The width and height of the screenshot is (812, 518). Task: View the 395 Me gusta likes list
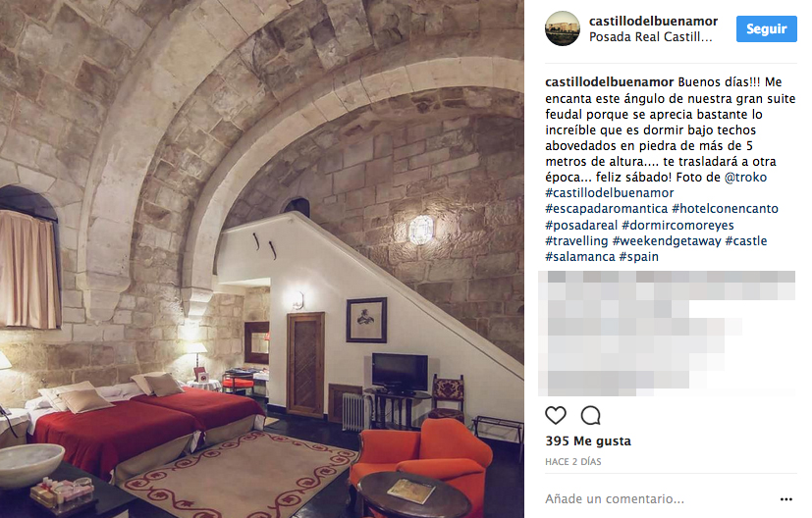[x=588, y=441]
